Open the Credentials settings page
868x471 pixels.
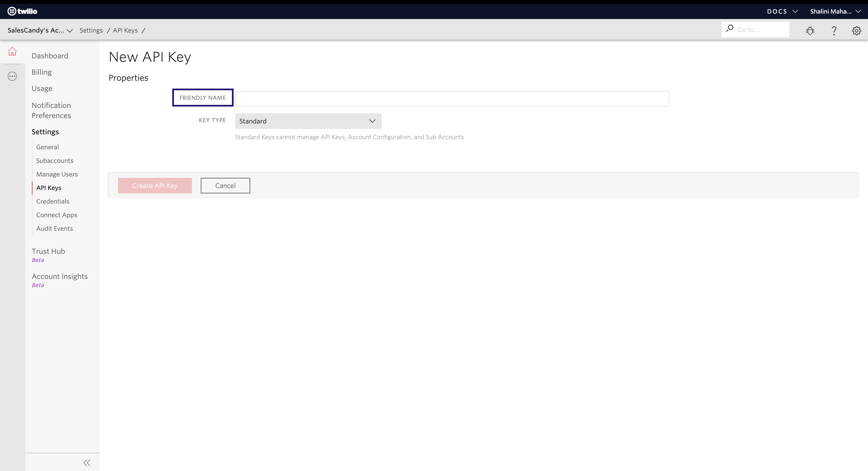[x=53, y=201]
